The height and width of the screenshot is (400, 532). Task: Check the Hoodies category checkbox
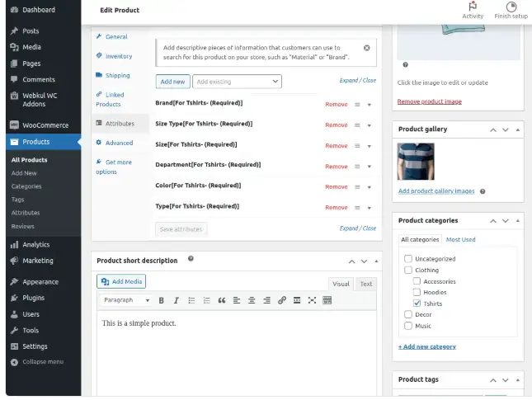pos(418,292)
